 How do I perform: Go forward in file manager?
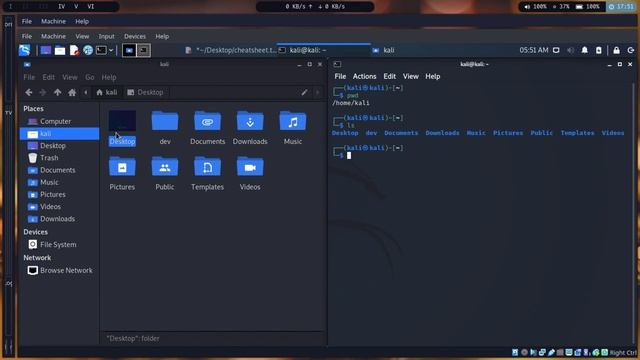(42, 93)
